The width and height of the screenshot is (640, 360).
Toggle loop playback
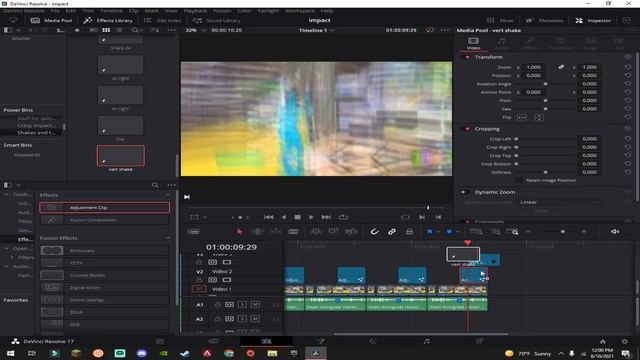[x=343, y=217]
